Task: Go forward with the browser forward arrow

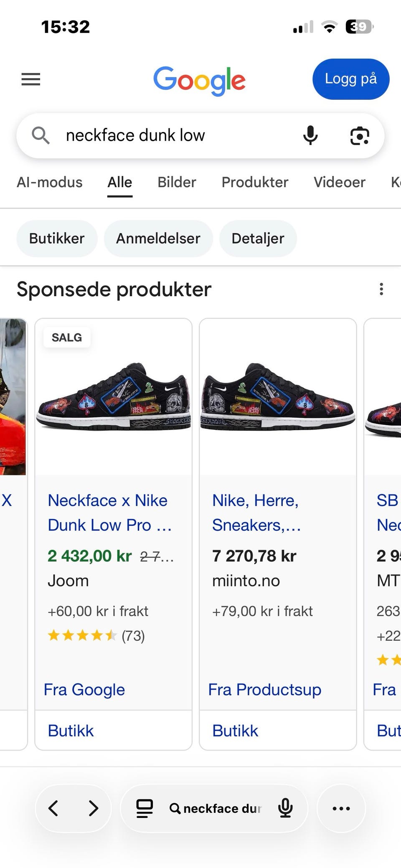Action: (x=94, y=808)
